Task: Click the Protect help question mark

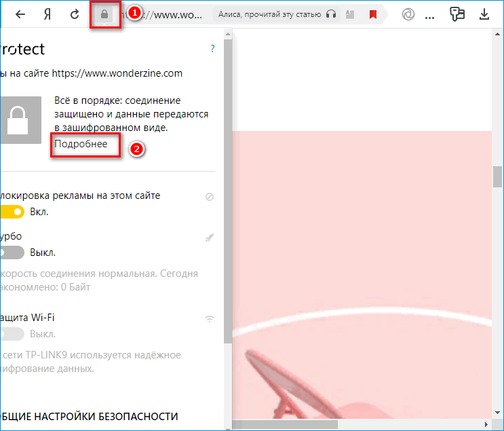Action: point(212,49)
